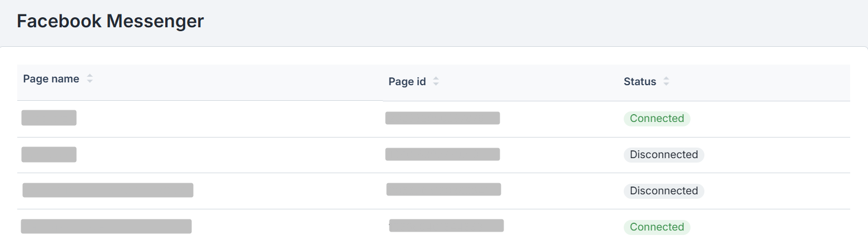Select the redacted page name in second row
Viewport: 868px width, 245px height.
pos(49,154)
